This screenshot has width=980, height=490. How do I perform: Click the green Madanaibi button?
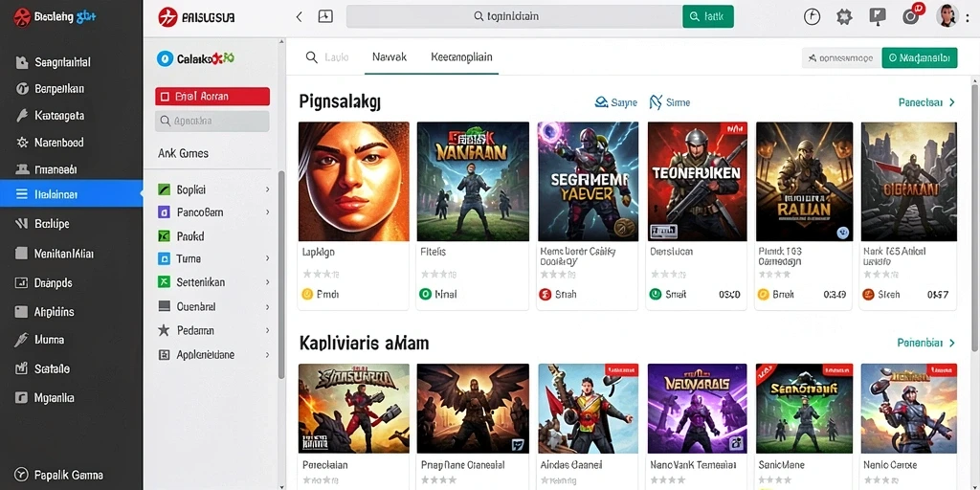[x=920, y=57]
